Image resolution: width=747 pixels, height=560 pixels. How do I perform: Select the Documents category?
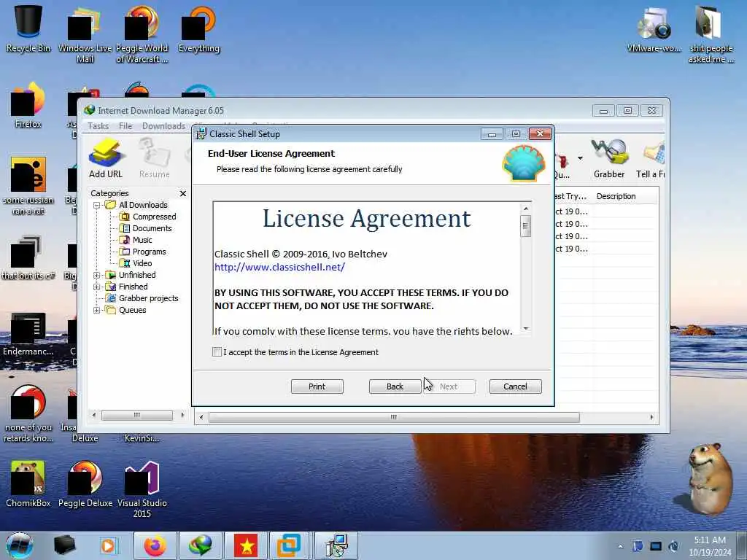click(152, 228)
